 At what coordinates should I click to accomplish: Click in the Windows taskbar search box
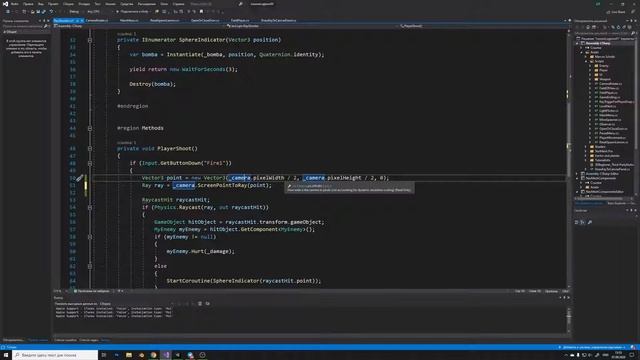55,355
